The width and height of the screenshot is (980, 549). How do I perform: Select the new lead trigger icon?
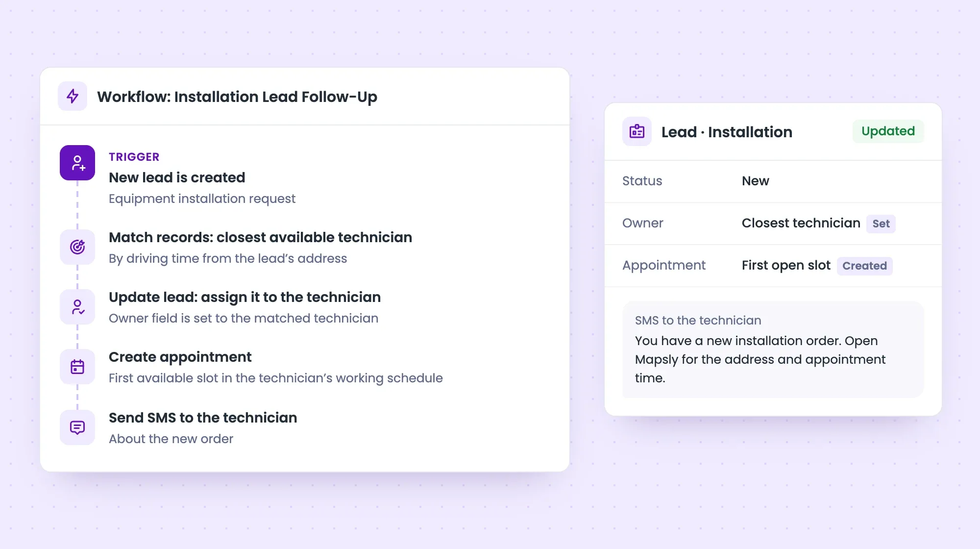pyautogui.click(x=77, y=163)
